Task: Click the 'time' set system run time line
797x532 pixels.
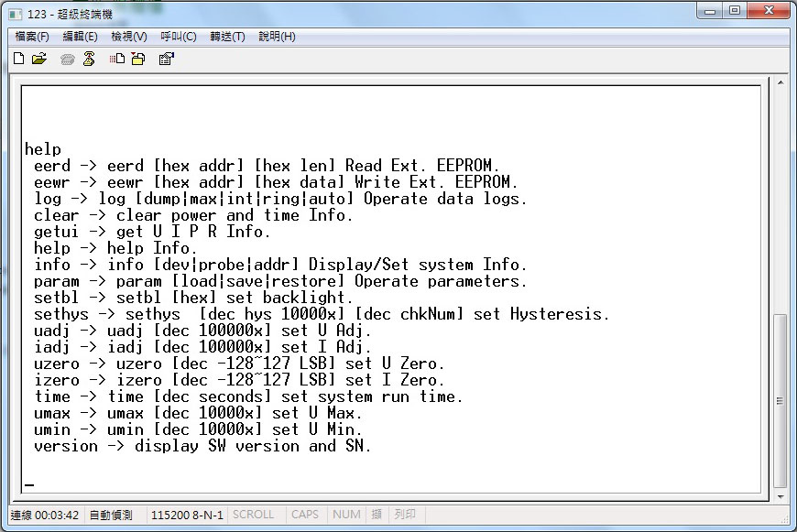Action: point(248,396)
